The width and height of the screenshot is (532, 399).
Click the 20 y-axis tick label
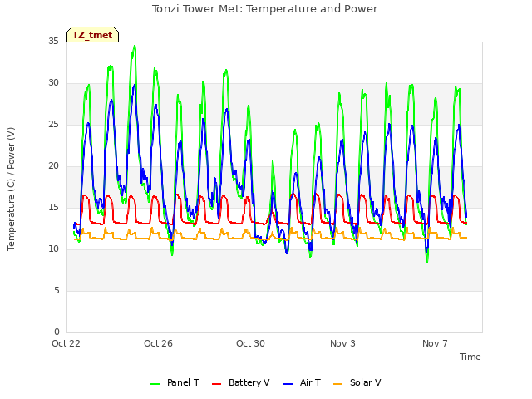coord(53,166)
